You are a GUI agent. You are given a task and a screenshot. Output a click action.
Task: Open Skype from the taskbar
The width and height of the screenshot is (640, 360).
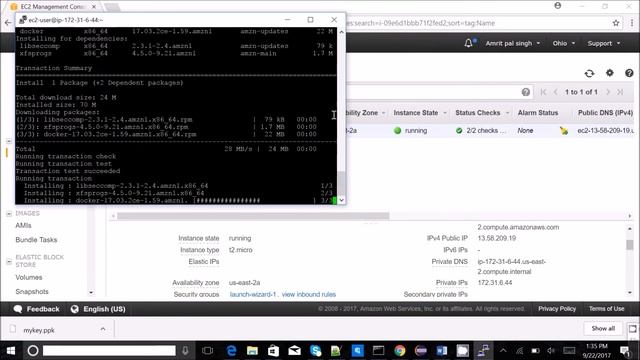(x=316, y=351)
